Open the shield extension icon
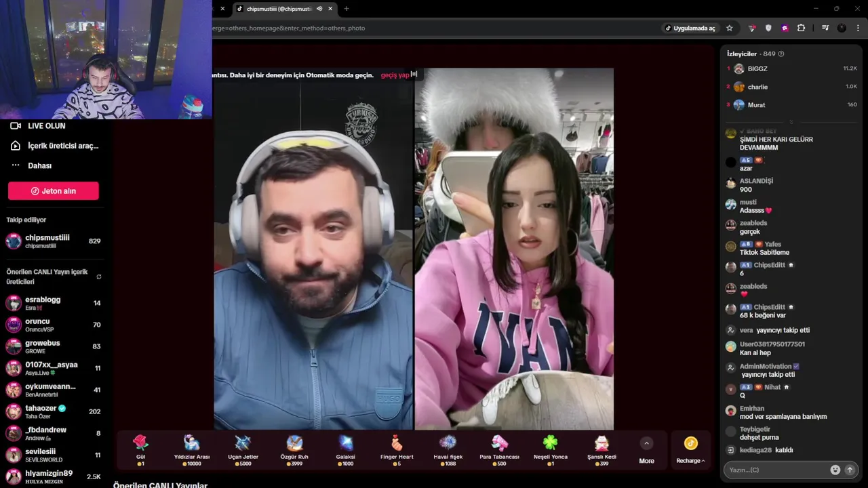868x488 pixels. pos(768,28)
